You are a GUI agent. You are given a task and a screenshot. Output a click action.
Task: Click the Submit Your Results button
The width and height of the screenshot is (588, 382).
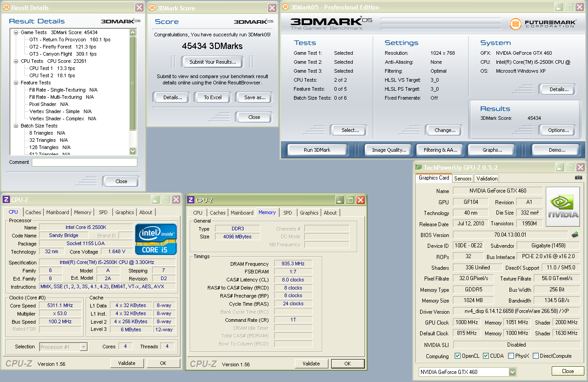click(213, 62)
